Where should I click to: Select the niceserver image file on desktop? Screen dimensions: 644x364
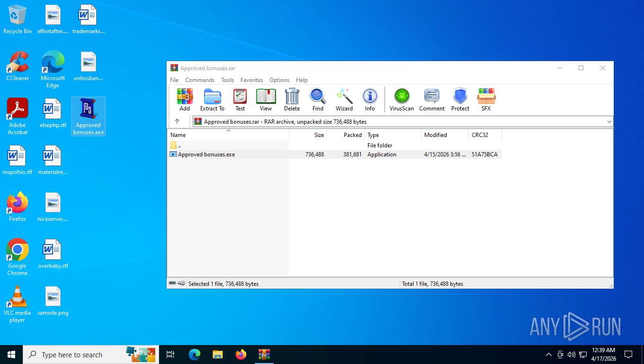[x=53, y=208]
